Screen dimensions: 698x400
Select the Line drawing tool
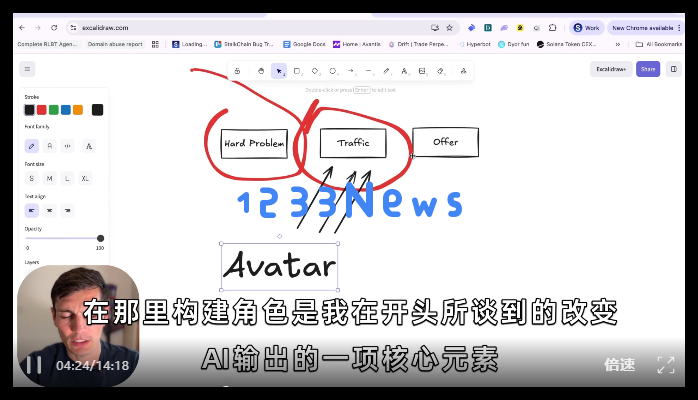click(369, 71)
